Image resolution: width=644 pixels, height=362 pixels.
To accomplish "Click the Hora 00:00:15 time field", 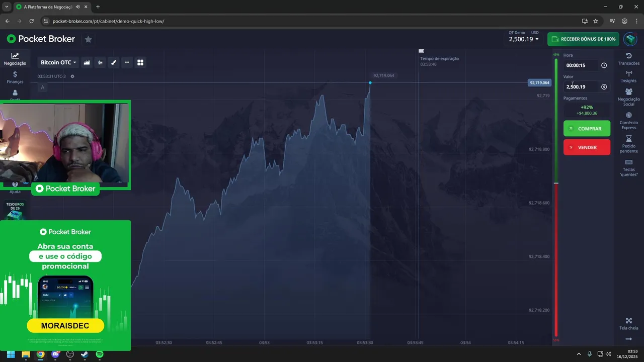I will click(x=581, y=65).
